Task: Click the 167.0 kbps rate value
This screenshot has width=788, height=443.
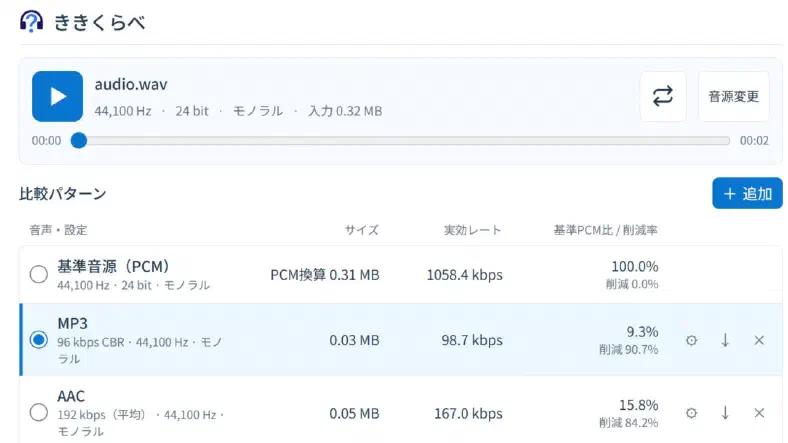Action: pos(468,413)
